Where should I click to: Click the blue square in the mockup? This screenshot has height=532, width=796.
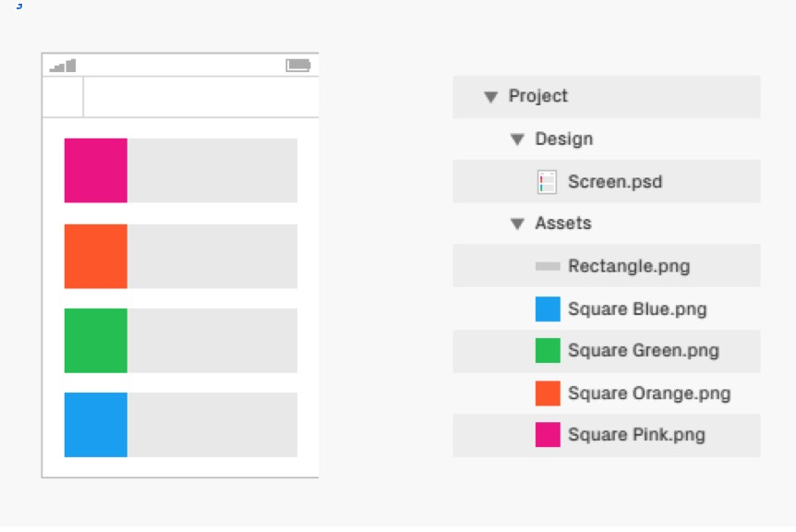(x=96, y=425)
